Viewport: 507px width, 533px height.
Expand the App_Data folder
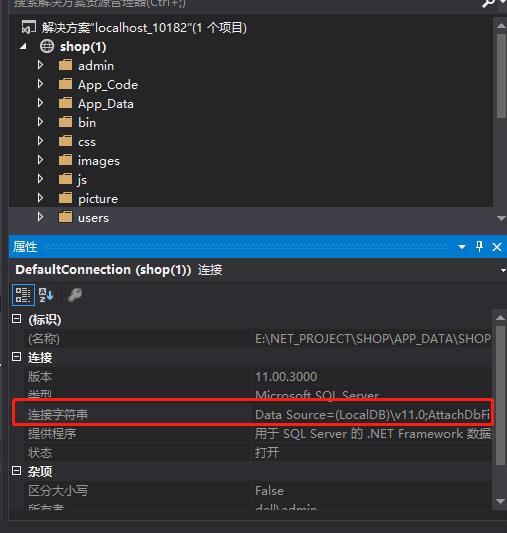(40, 103)
